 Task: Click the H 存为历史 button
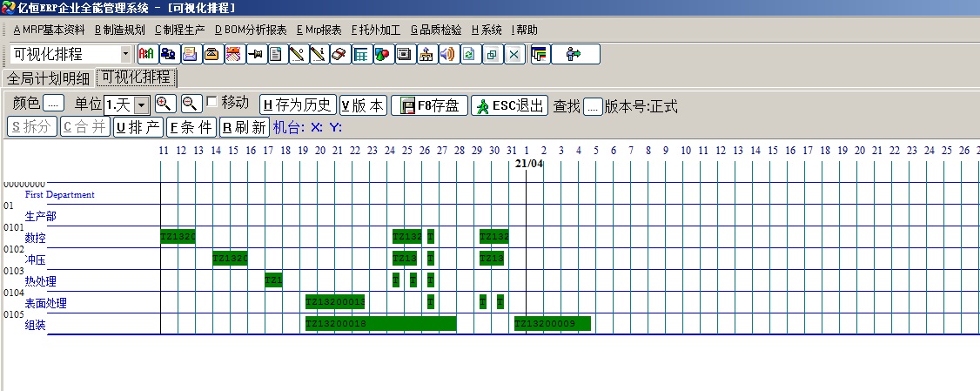point(299,105)
